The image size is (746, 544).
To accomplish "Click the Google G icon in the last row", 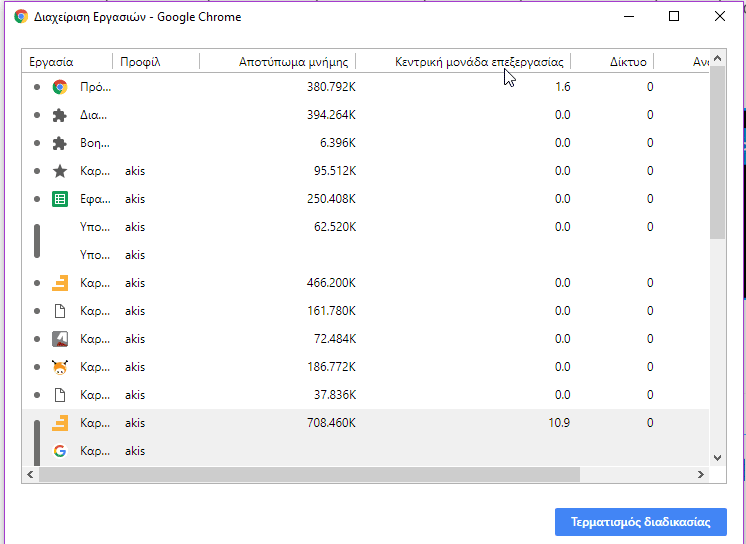I will [60, 451].
